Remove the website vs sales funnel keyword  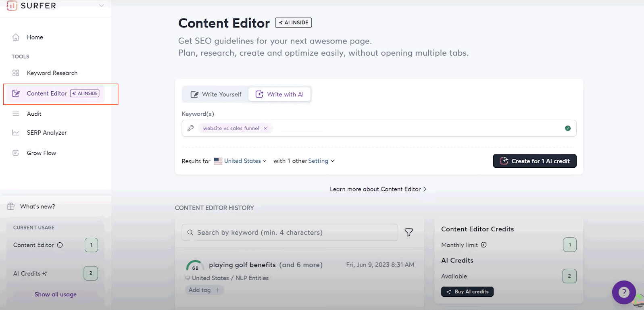point(265,128)
